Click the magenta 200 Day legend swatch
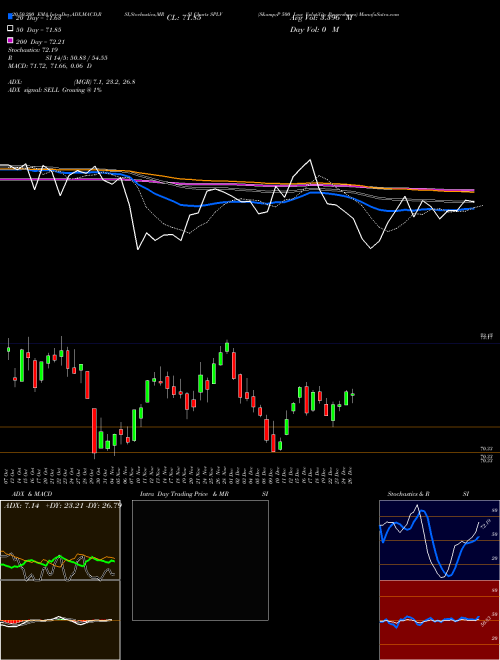The width and height of the screenshot is (500, 660). tap(10, 40)
